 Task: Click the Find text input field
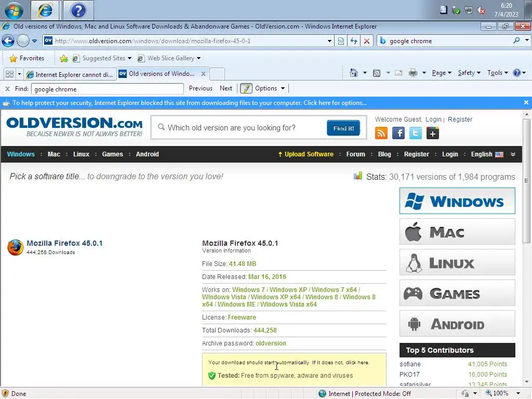(x=107, y=89)
